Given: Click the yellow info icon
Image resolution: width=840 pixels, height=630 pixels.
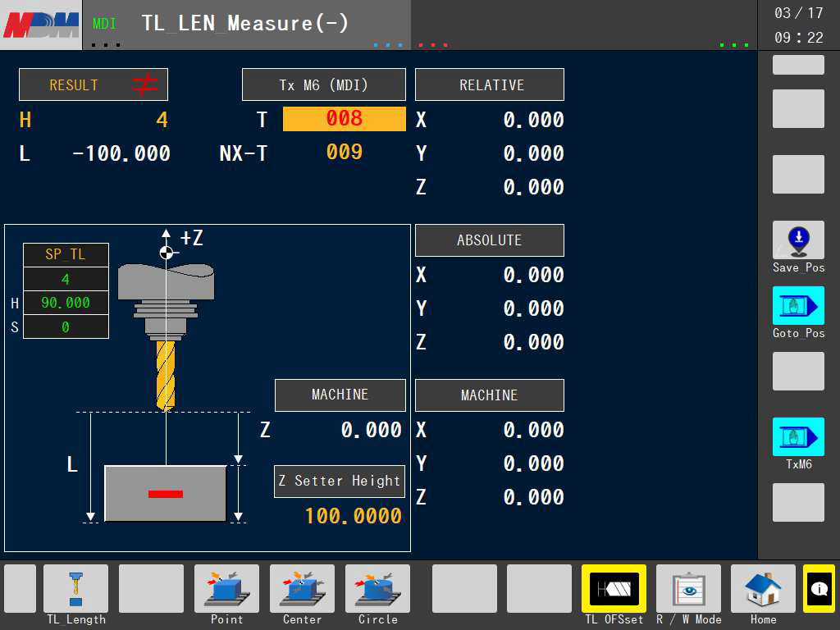Looking at the screenshot, I should point(819,588).
